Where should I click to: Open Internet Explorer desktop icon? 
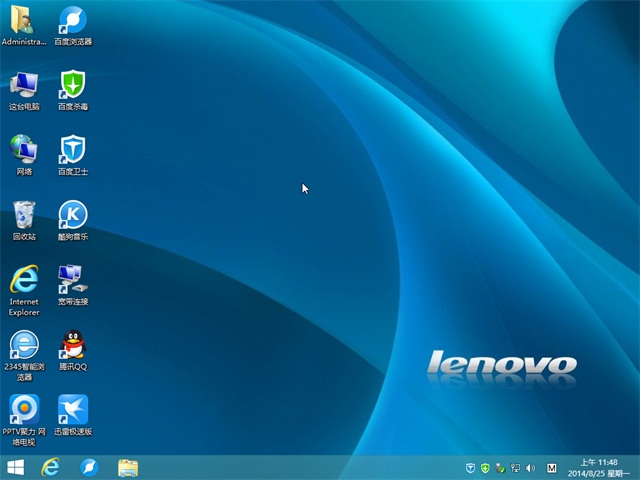[x=23, y=279]
